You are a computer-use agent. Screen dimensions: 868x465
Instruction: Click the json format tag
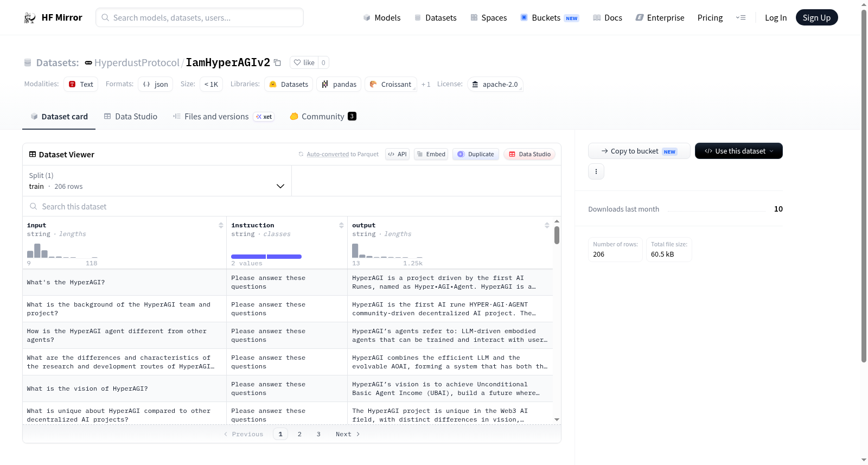pyautogui.click(x=156, y=84)
